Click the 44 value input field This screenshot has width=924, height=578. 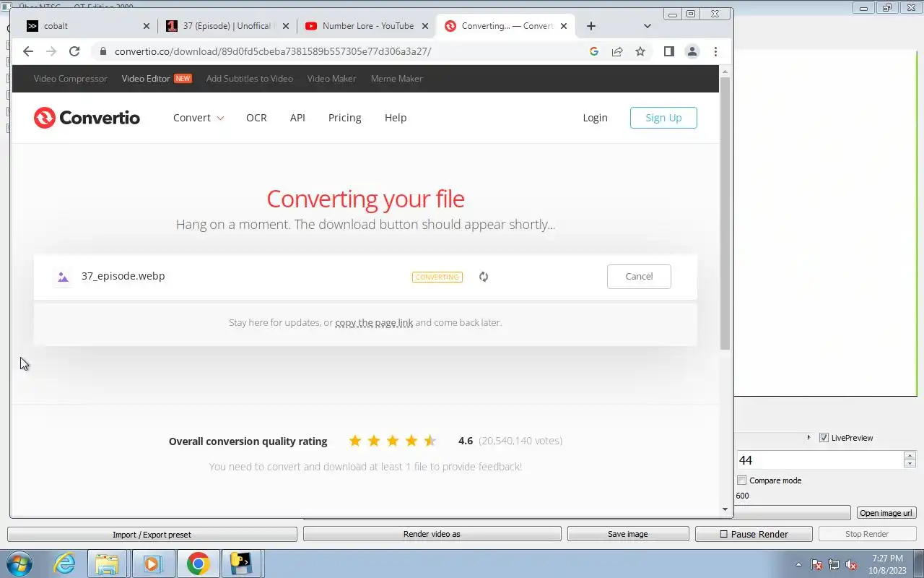point(819,460)
